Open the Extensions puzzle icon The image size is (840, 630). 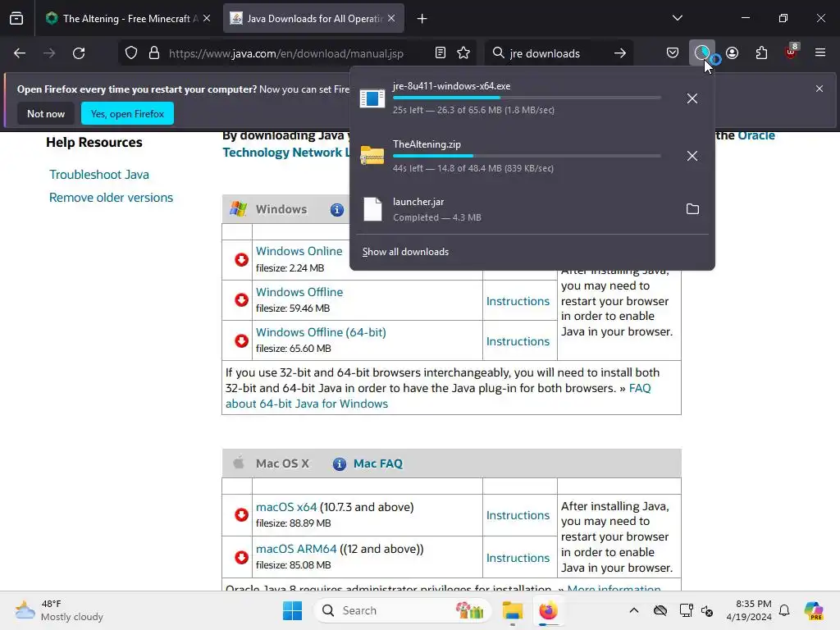click(761, 53)
